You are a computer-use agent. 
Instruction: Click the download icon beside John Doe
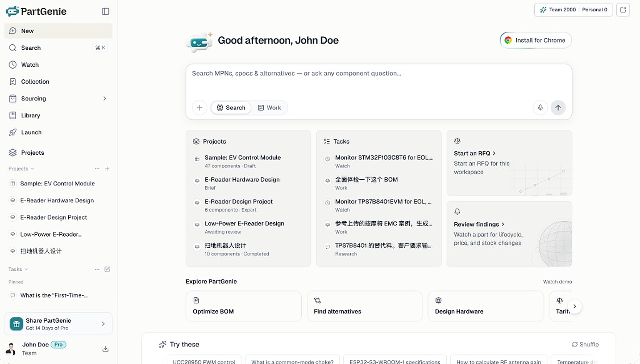pyautogui.click(x=105, y=349)
